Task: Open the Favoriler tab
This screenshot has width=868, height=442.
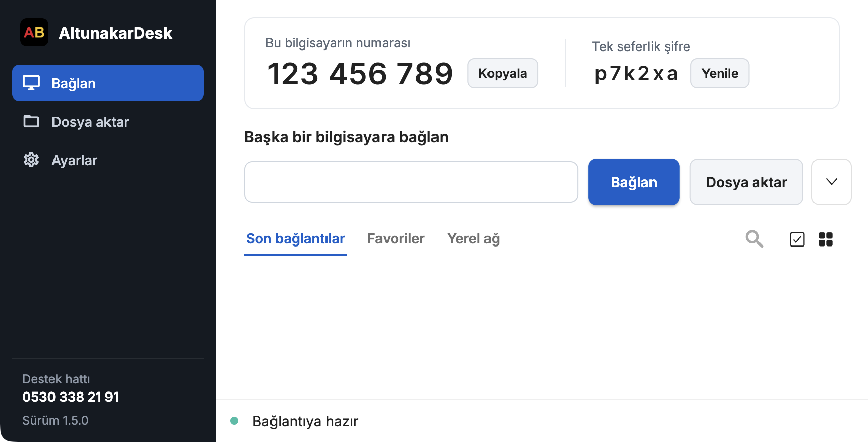Action: pos(396,238)
